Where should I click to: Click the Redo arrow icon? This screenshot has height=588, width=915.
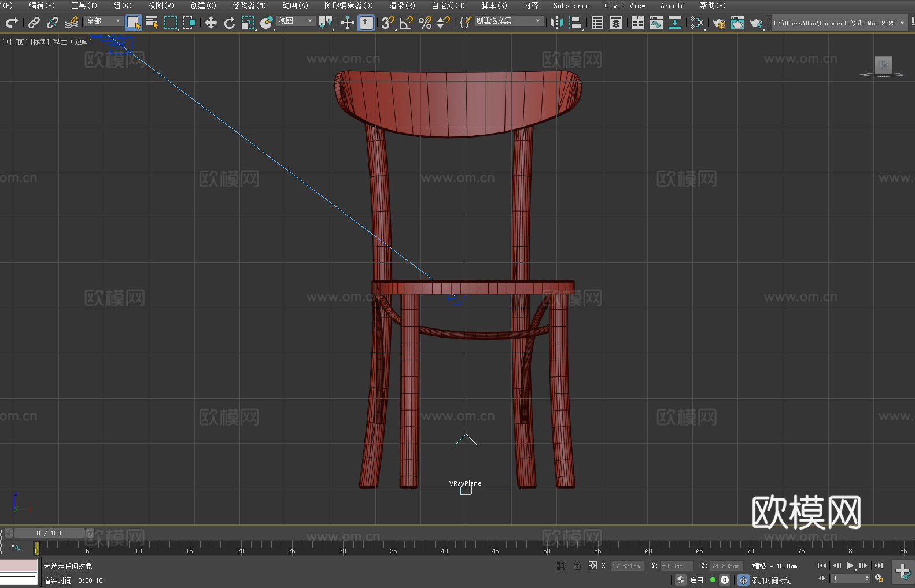coord(12,23)
